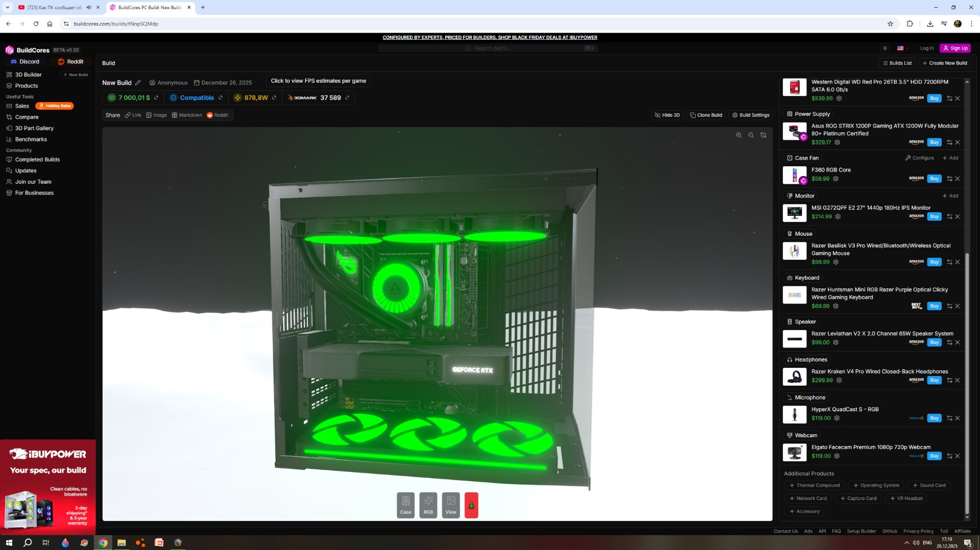Swap the Asus ROG STRIX power supply
This screenshot has height=550, width=980.
[949, 142]
